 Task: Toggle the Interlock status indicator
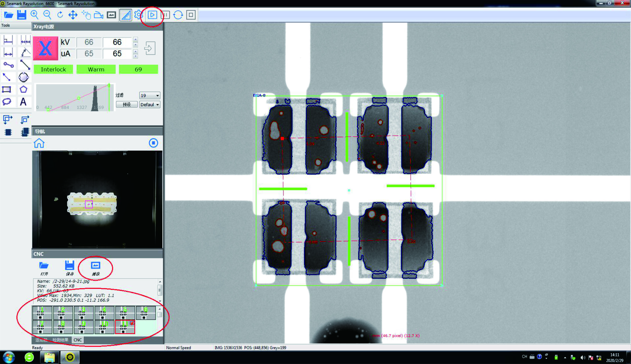tap(53, 69)
